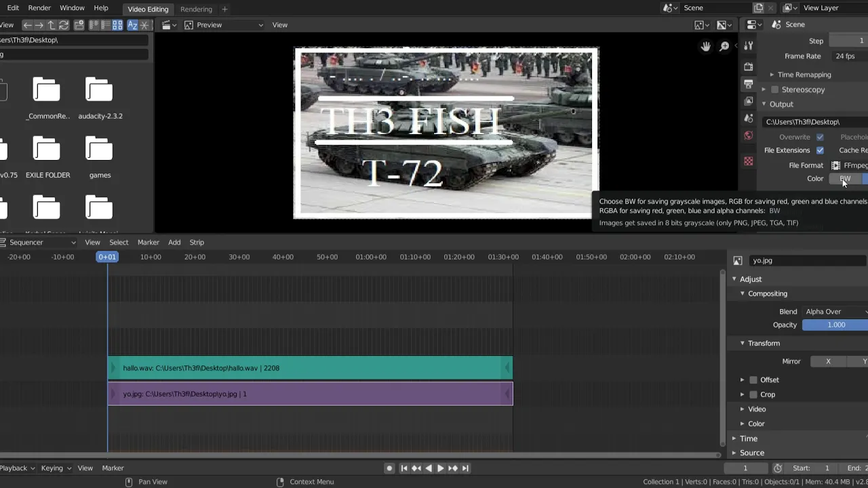Sort files alphabetically (AZ)

[133, 25]
